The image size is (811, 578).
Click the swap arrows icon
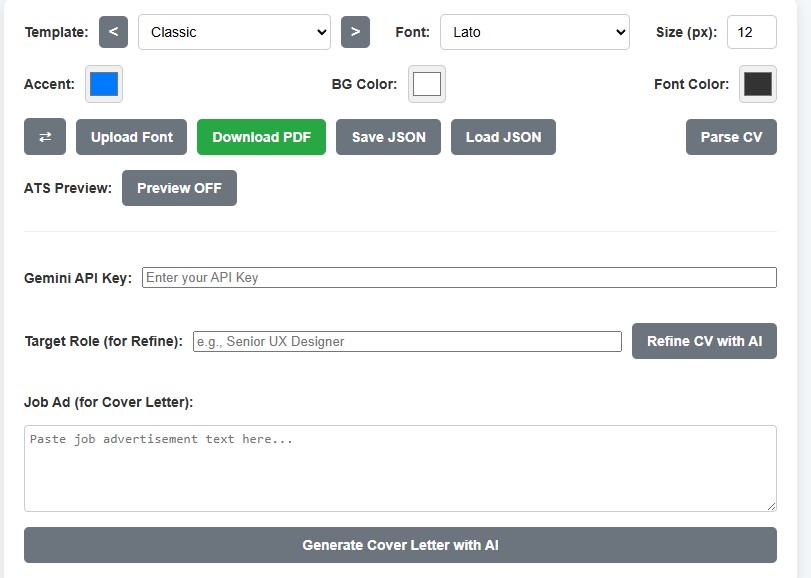coord(44,137)
